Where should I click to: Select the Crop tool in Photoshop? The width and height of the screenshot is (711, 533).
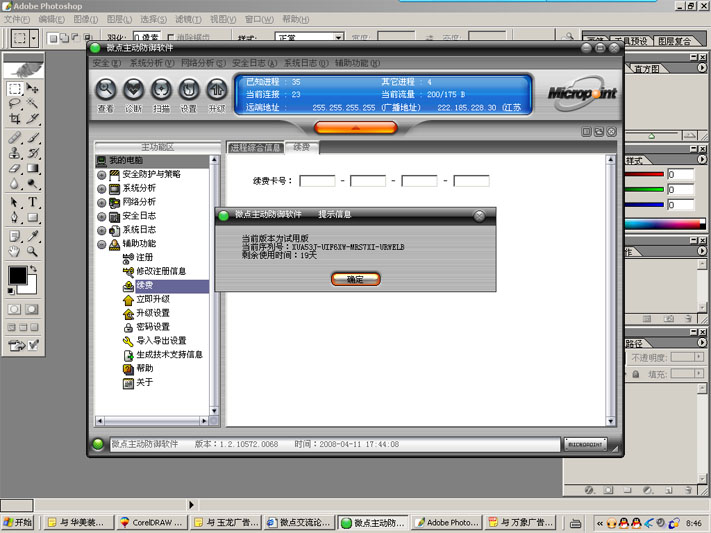click(x=15, y=119)
